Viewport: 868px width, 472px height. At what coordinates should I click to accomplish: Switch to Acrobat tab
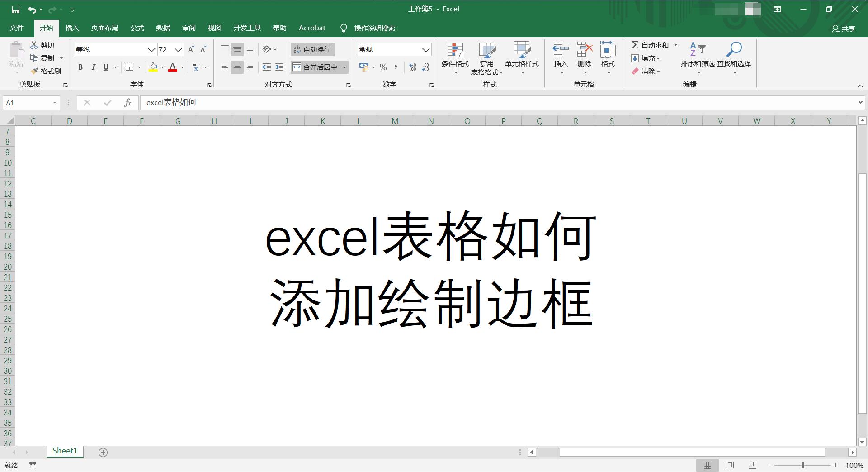coord(312,28)
